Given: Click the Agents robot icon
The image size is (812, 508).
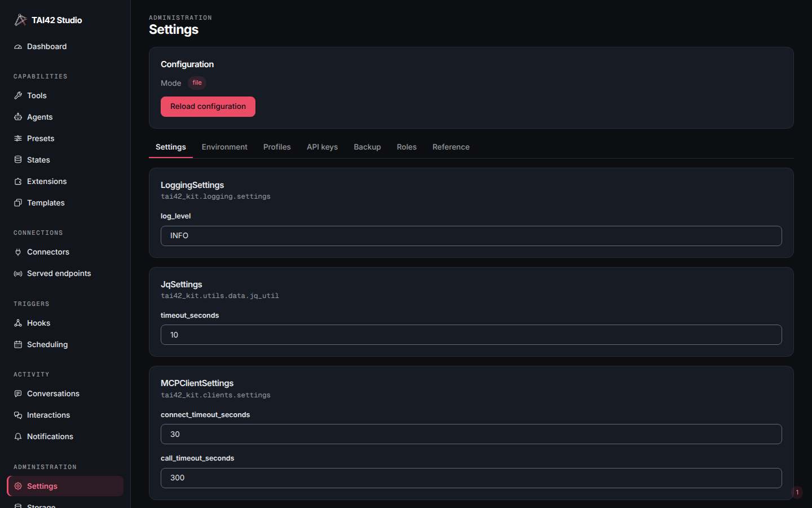Looking at the screenshot, I should (18, 117).
